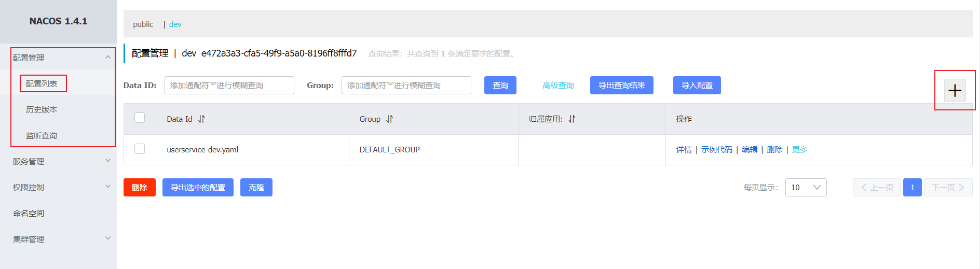The height and width of the screenshot is (269, 980).
Task: Open the page size dropdown showing 10
Action: [x=806, y=188]
